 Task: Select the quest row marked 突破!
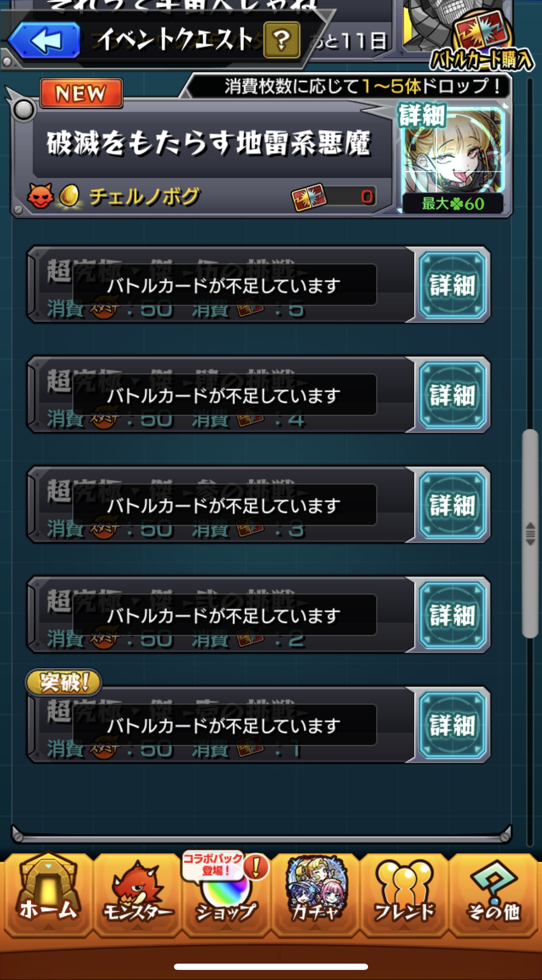click(x=221, y=725)
